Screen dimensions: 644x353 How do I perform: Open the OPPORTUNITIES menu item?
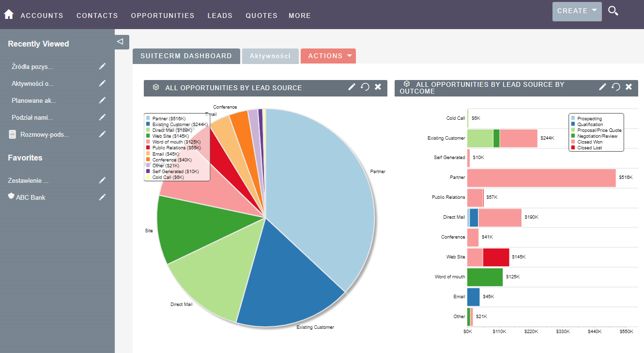(162, 16)
